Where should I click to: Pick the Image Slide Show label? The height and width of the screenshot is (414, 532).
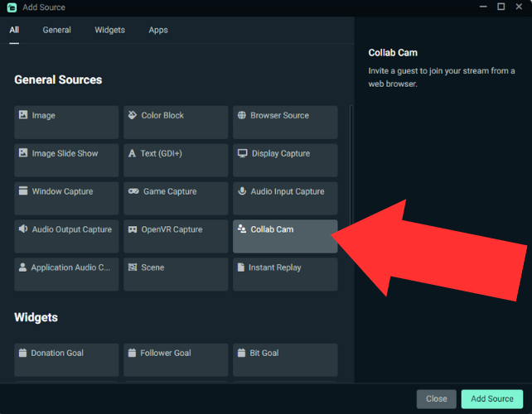point(65,153)
